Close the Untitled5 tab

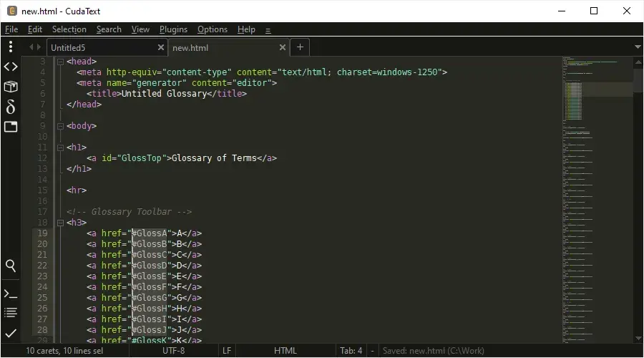tap(161, 48)
